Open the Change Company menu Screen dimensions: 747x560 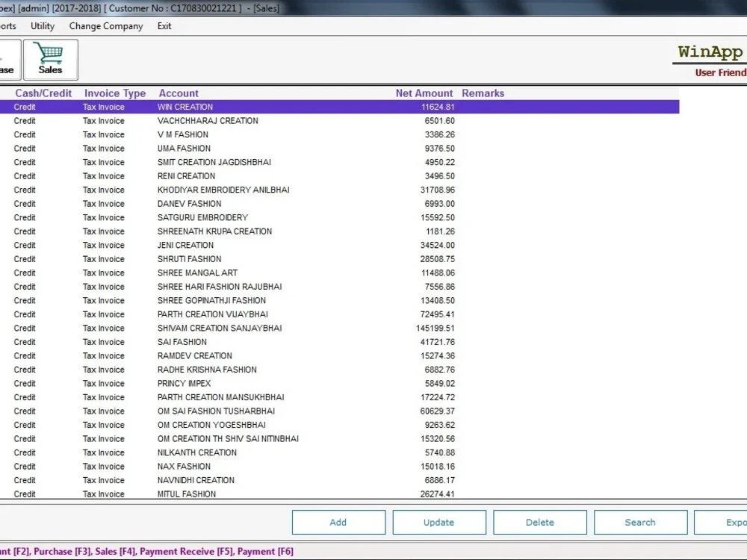[106, 26]
